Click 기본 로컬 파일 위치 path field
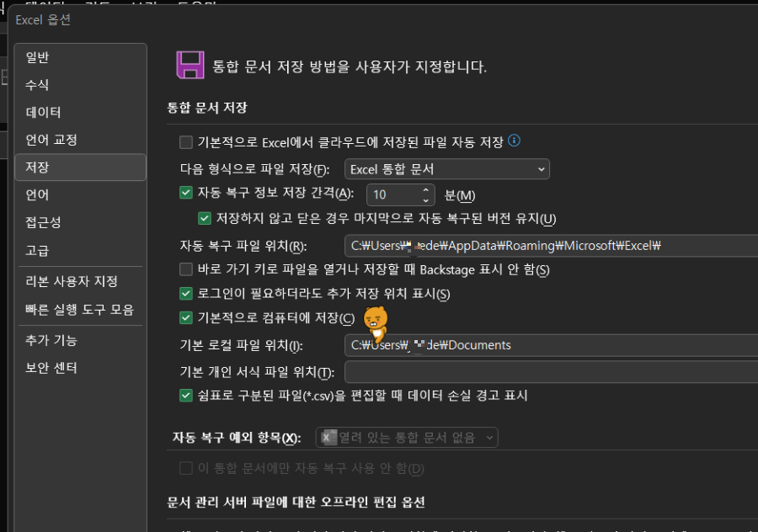The width and height of the screenshot is (758, 532). (551, 345)
